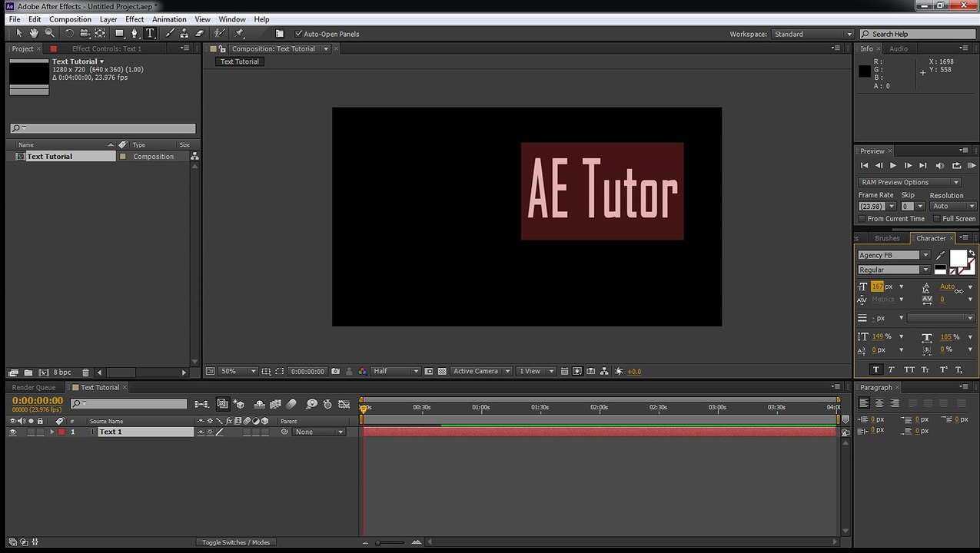Click the timeline zoom slider

(x=390, y=542)
